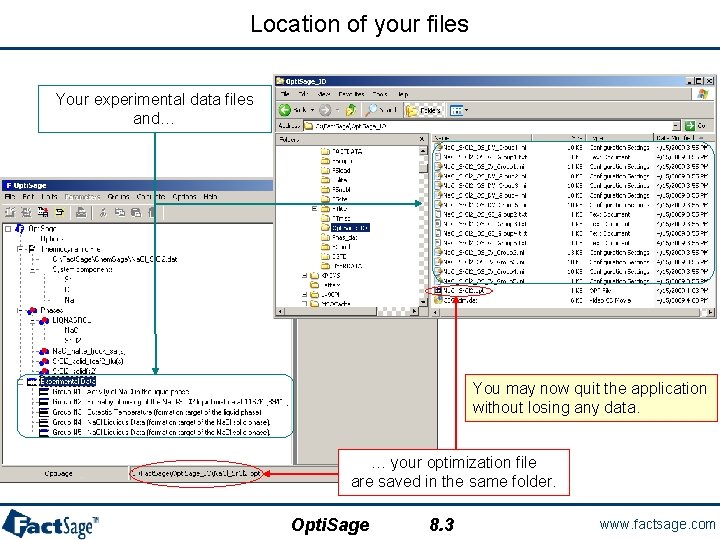The image size is (720, 540).
Task: Click the Copy icon in OptiSage toolbar
Action: 120,212
